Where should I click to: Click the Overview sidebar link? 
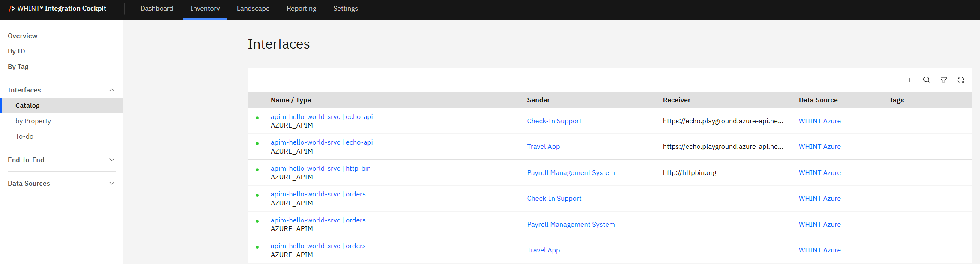[x=22, y=36]
